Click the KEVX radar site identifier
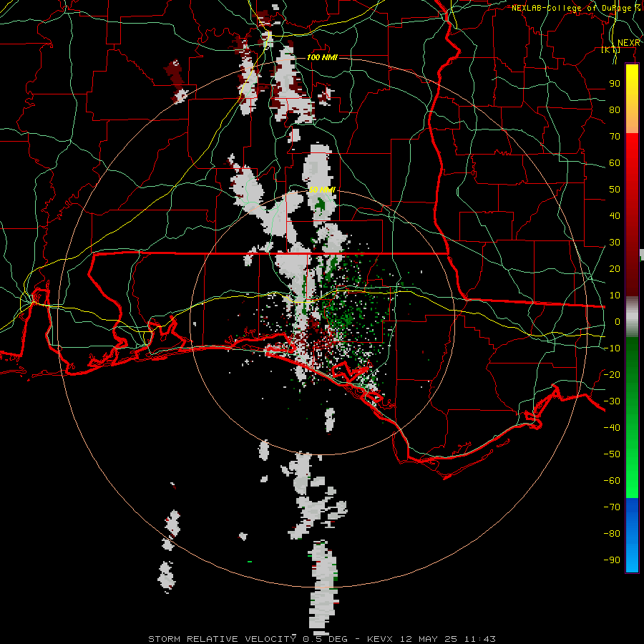 coord(380,639)
